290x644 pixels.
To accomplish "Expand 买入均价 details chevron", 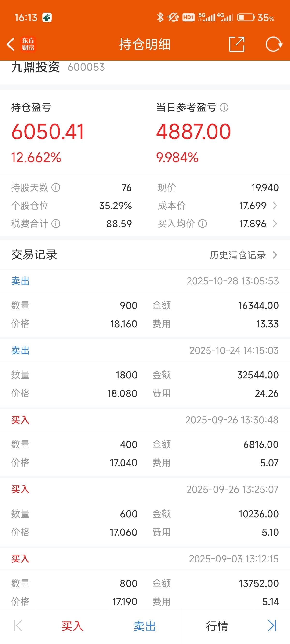I will point(275,224).
